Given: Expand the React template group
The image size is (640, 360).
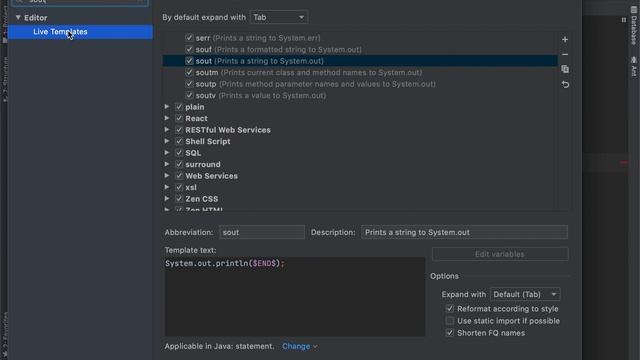Looking at the screenshot, I should [x=167, y=118].
